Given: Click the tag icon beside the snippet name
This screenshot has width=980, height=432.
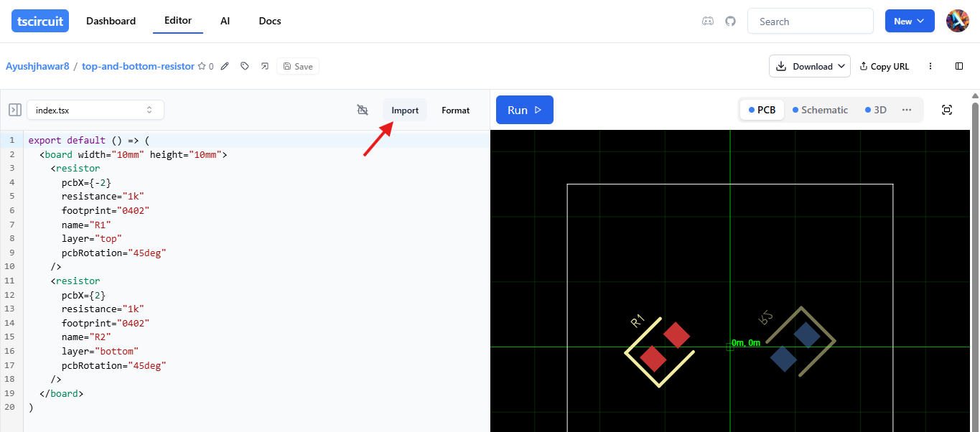Looking at the screenshot, I should 245,66.
